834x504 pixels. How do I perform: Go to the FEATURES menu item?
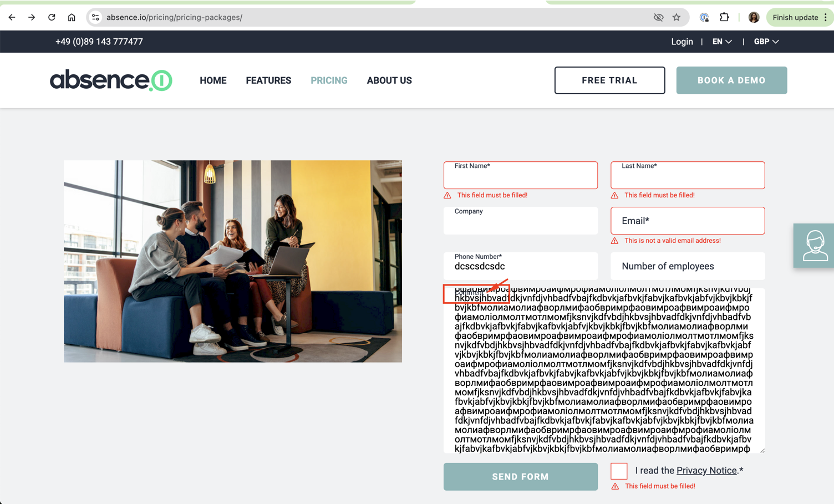[x=268, y=80]
